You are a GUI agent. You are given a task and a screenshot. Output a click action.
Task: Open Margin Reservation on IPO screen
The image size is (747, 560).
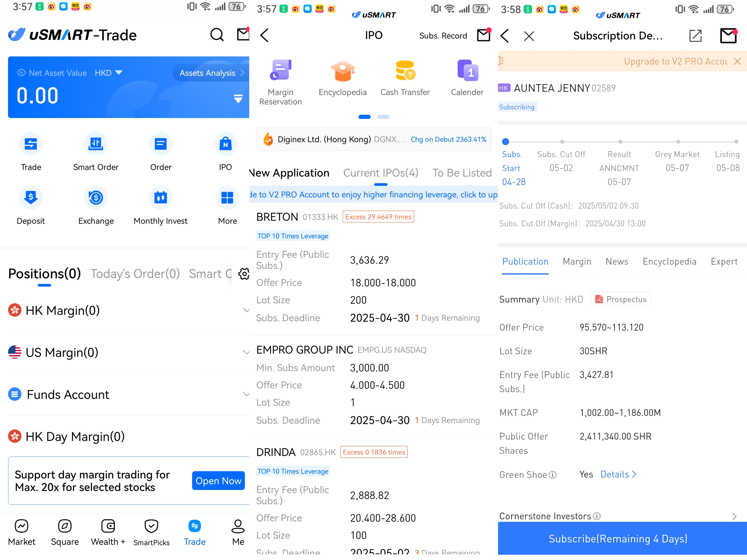tap(281, 83)
